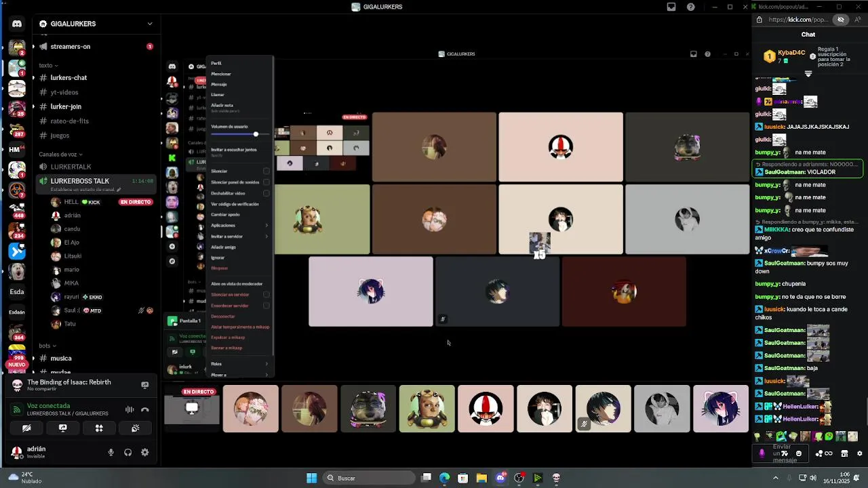Toggle camera in the voice panel
The image size is (868, 488).
[26, 428]
